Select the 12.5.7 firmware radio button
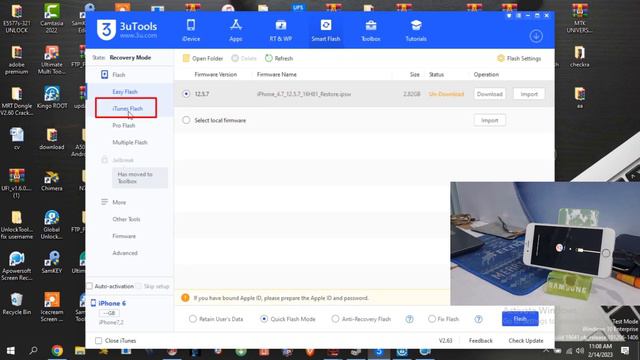This screenshot has height=360, width=640. (x=186, y=94)
